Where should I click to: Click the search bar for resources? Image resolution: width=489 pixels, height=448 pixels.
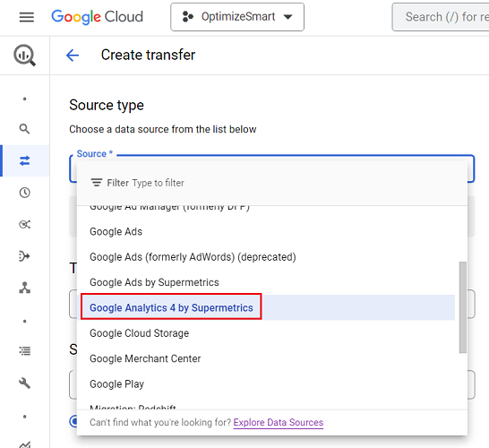[441, 17]
